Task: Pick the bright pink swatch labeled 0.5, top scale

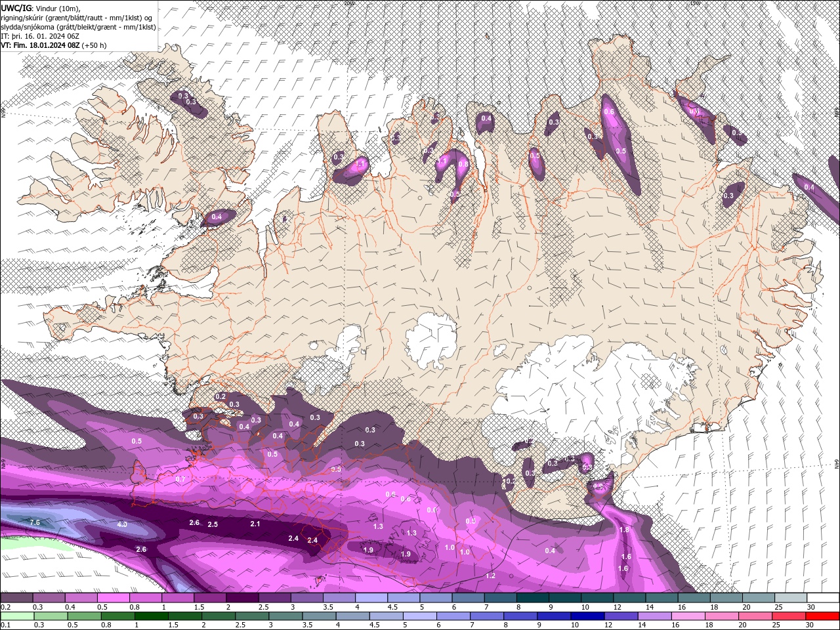Action: tap(113, 598)
